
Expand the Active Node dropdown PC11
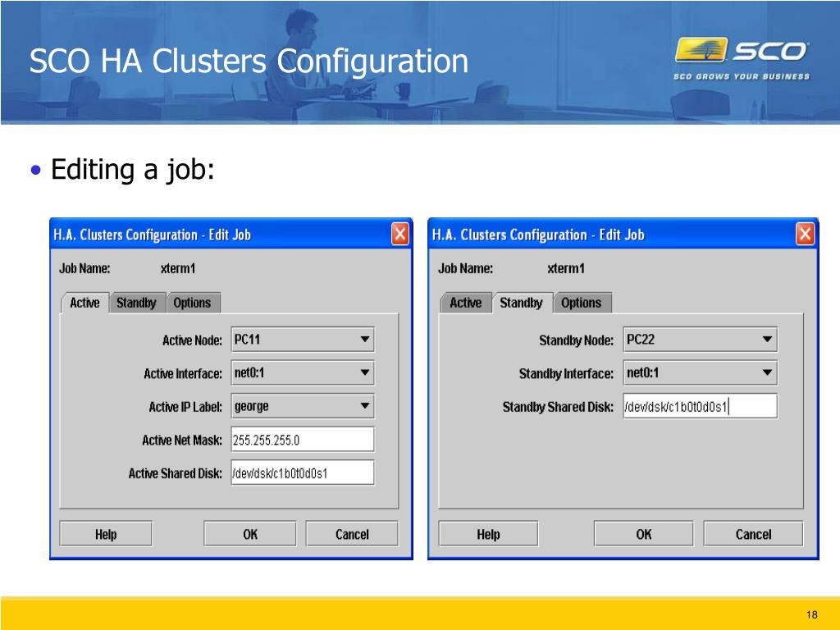click(x=302, y=340)
